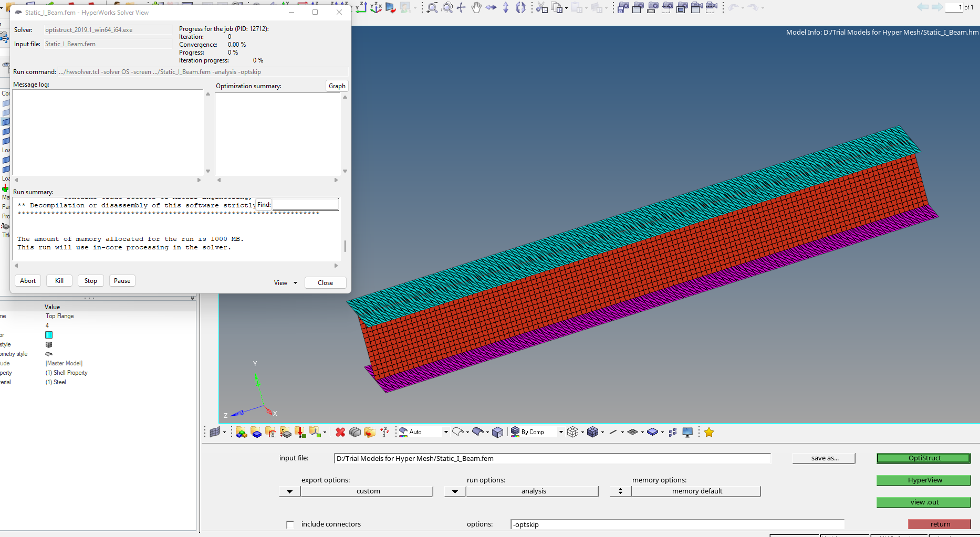Open the export options dropdown
The height and width of the screenshot is (537, 980).
tap(289, 491)
